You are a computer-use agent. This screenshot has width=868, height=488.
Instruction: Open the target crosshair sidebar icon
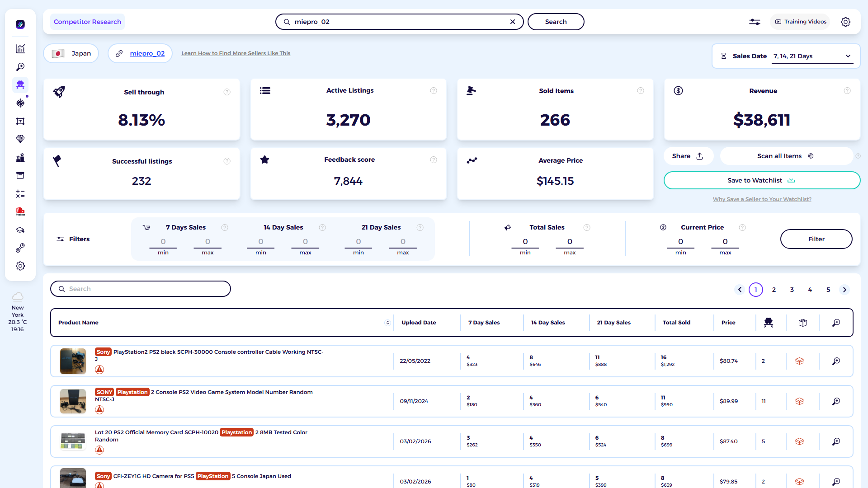tap(20, 103)
